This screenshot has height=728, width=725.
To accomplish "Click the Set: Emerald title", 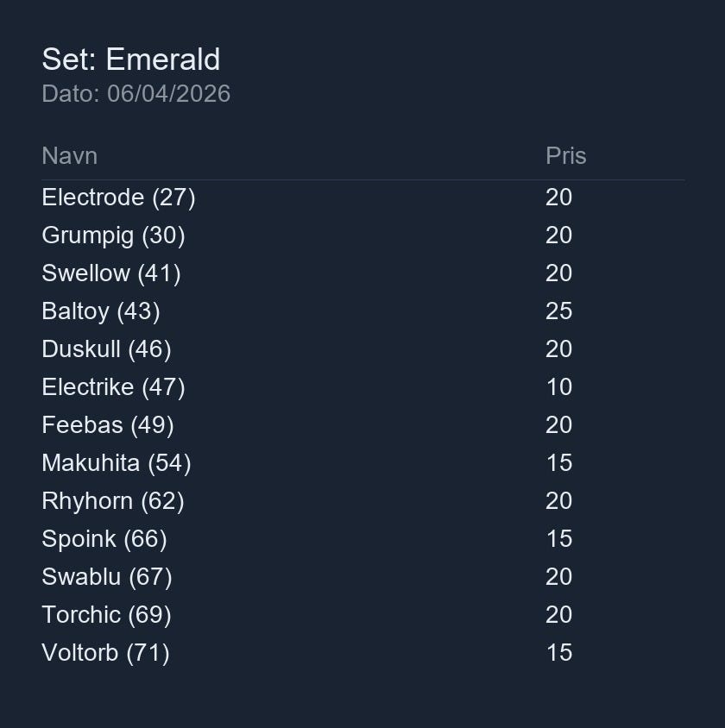I will 131,60.
